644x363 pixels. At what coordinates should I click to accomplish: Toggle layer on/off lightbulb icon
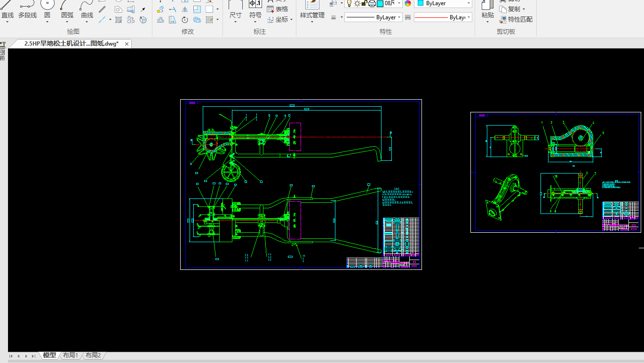(349, 3)
